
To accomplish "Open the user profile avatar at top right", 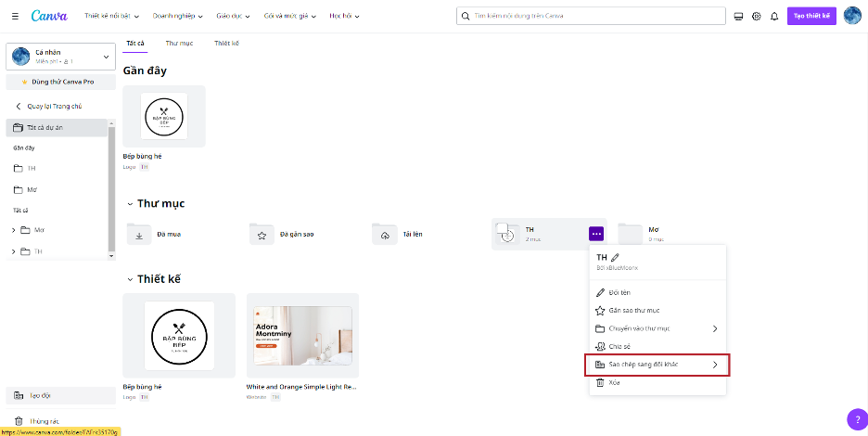I will point(852,16).
